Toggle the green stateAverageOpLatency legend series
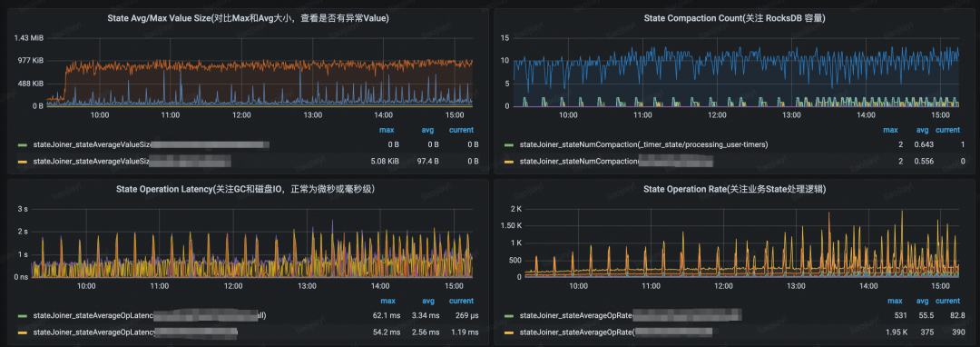Image resolution: width=980 pixels, height=347 pixels. coord(150,315)
